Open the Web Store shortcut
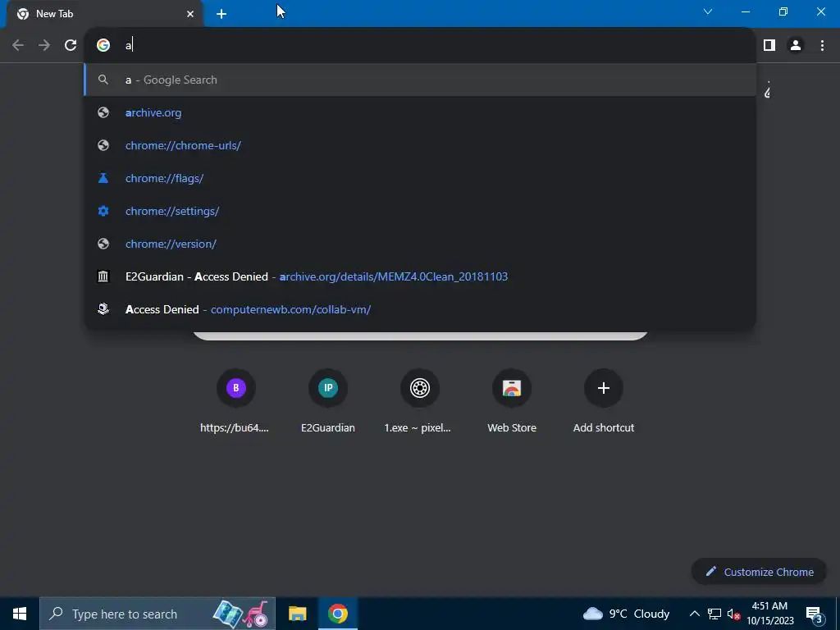The image size is (840, 630). coord(512,400)
